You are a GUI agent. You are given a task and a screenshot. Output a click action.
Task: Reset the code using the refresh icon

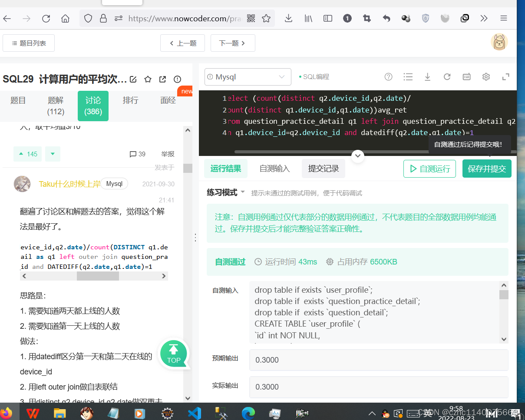tap(447, 76)
